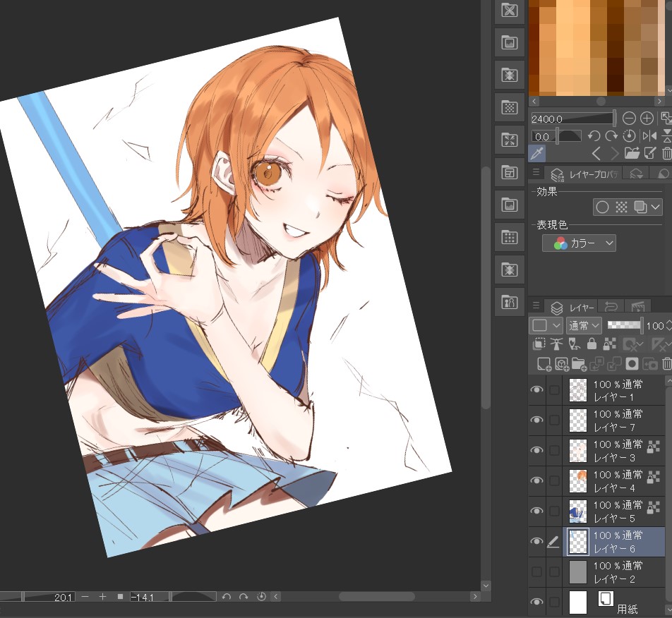Select レイヤー 7 in layer list
672x618 pixels.
tap(613, 420)
